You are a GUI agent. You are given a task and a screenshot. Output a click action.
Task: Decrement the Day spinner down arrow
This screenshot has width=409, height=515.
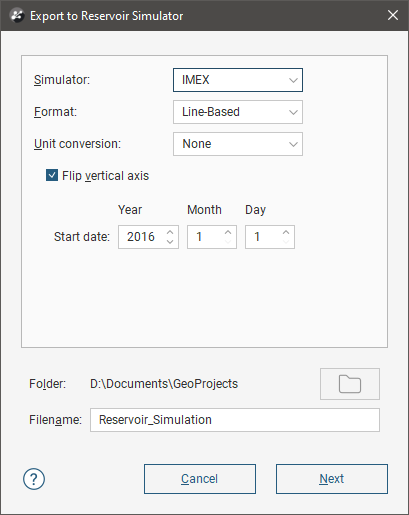pos(286,241)
